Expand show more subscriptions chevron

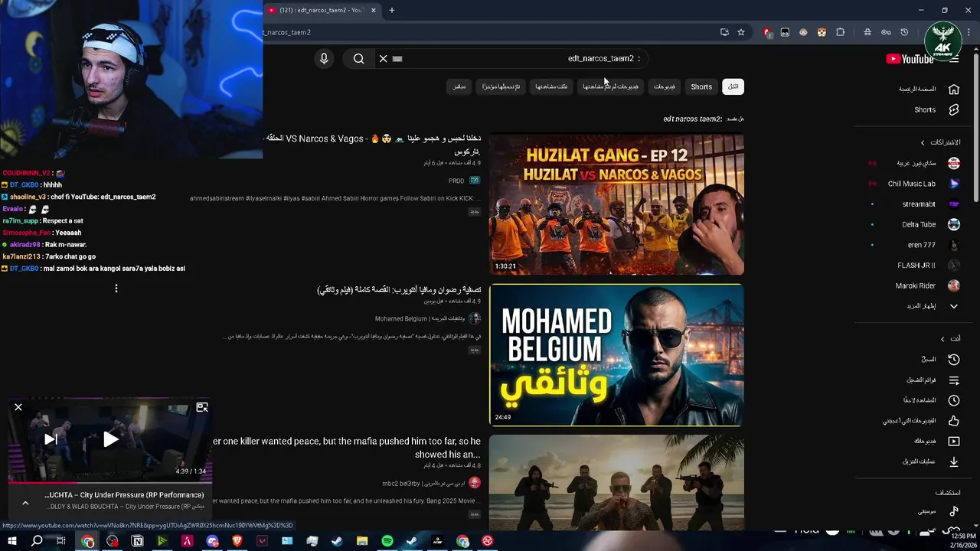click(x=954, y=306)
